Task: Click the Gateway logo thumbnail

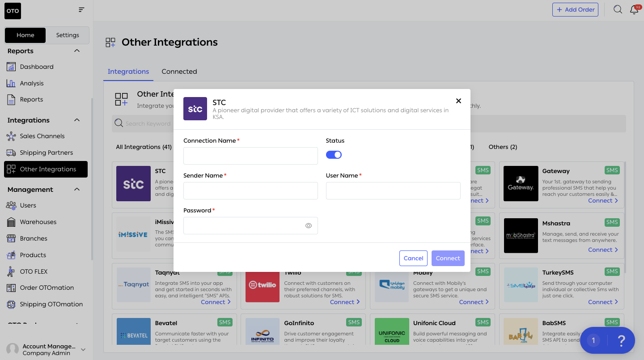Action: 521,183
